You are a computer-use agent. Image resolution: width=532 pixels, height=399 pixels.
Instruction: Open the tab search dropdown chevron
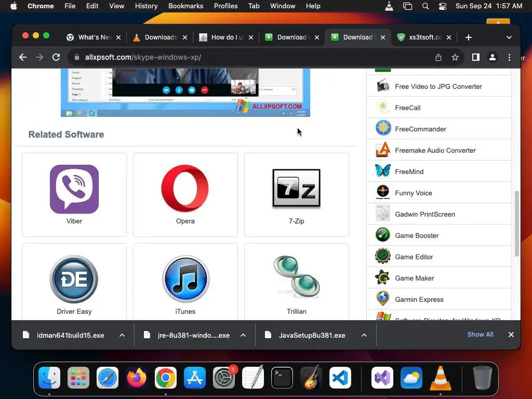[509, 37]
